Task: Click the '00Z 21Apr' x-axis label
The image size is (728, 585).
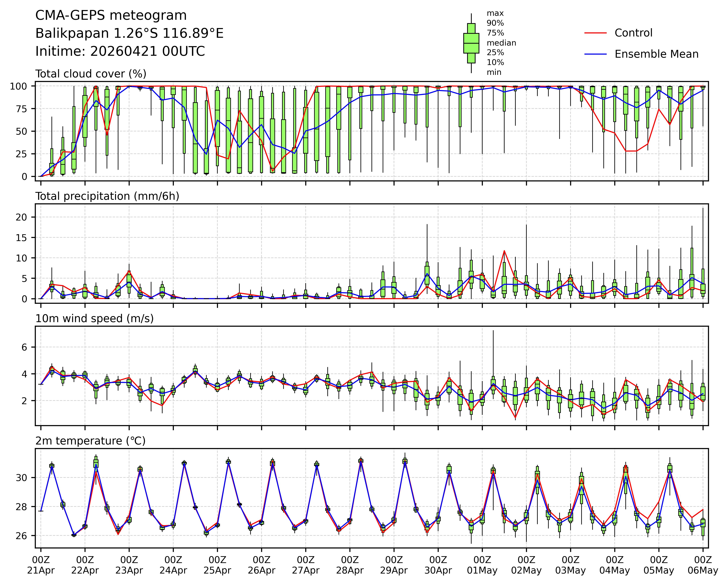Action: click(x=41, y=565)
